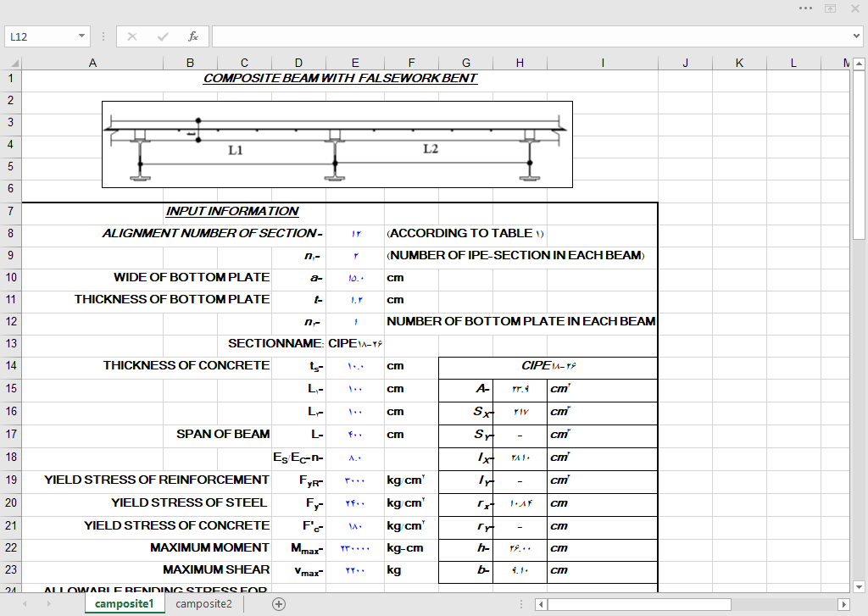
Task: Select the blue value cell in the SPAN OF BEAM row
Action: (355, 435)
